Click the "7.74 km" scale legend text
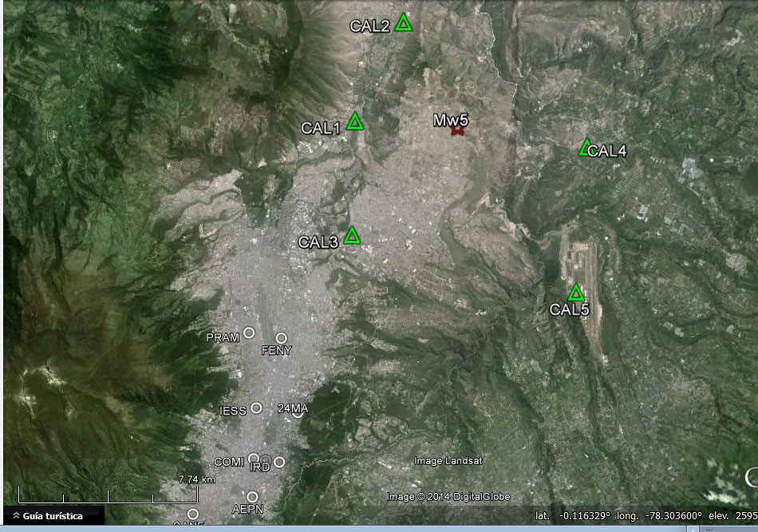The width and height of the screenshot is (758, 532). pyautogui.click(x=197, y=479)
